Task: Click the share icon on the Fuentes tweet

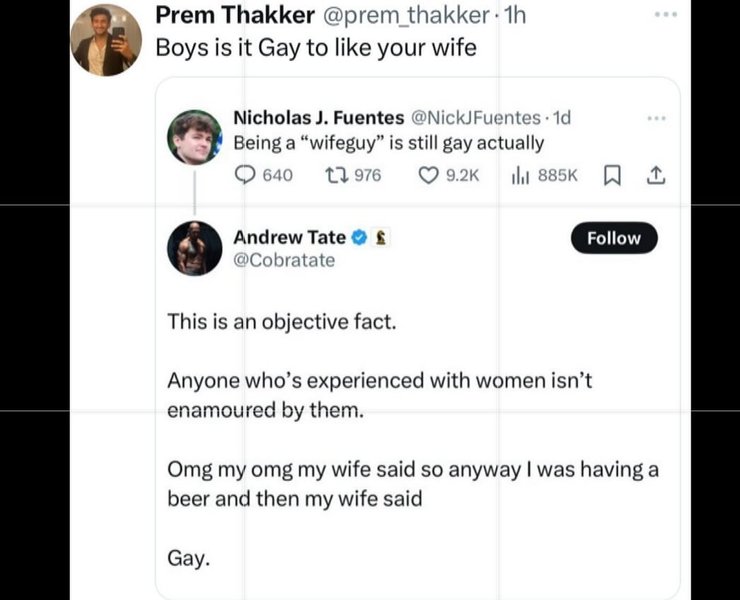Action: pyautogui.click(x=655, y=175)
